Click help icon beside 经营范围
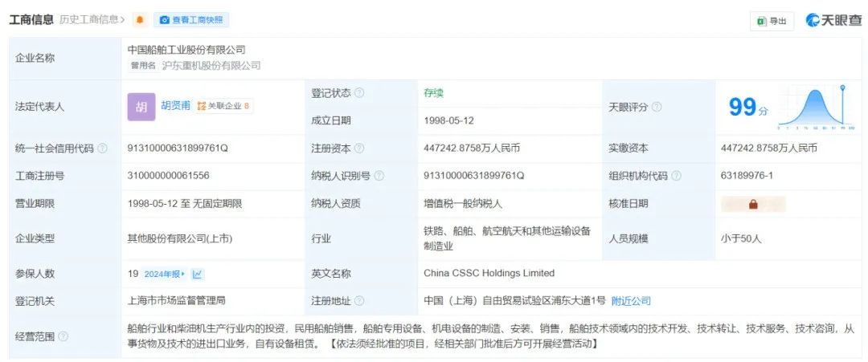 click(x=63, y=336)
